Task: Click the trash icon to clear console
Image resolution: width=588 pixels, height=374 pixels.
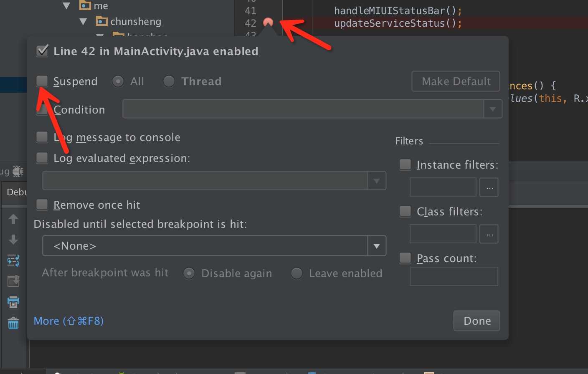Action: click(13, 323)
